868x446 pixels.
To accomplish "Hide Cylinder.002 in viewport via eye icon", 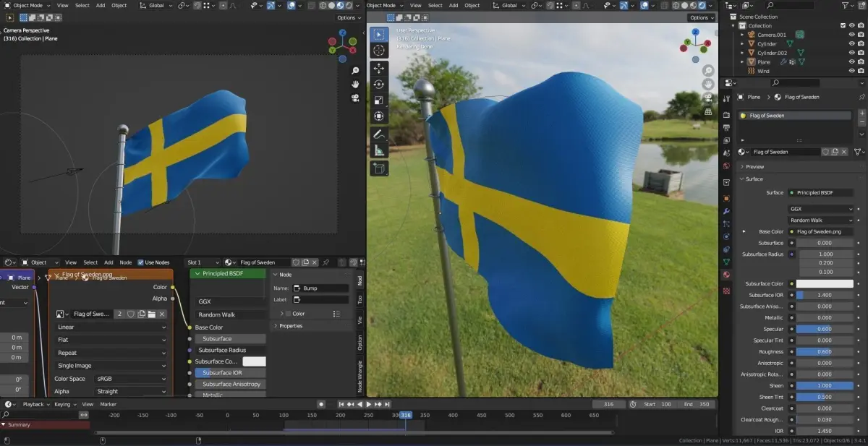I will (x=851, y=53).
